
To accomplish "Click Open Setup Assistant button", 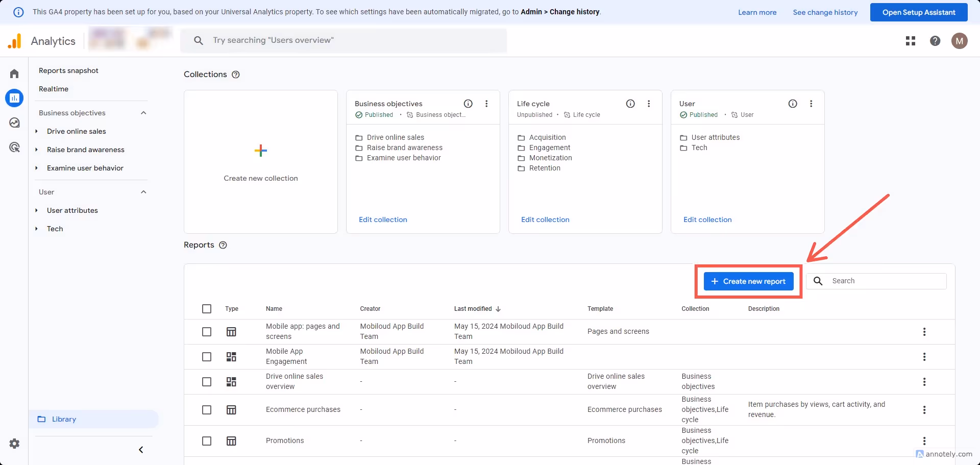I will (919, 12).
